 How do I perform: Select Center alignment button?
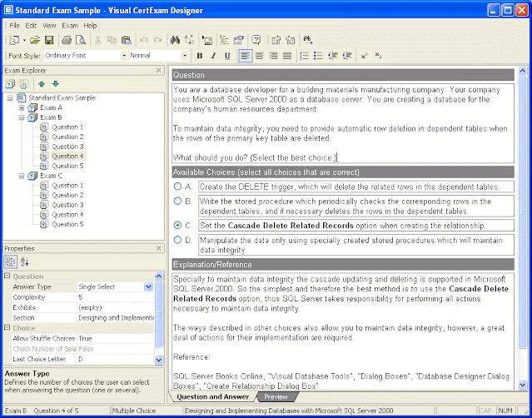260,56
